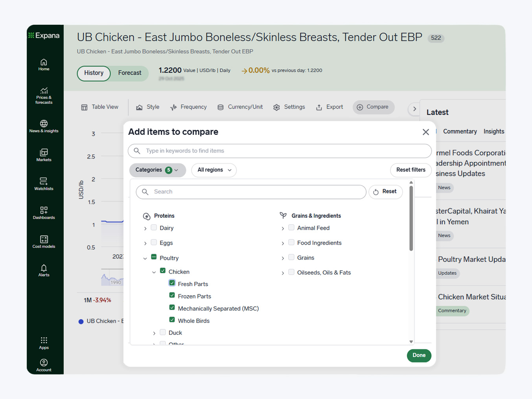532x399 pixels.
Task: Click the Compare plus button
Action: [374, 107]
